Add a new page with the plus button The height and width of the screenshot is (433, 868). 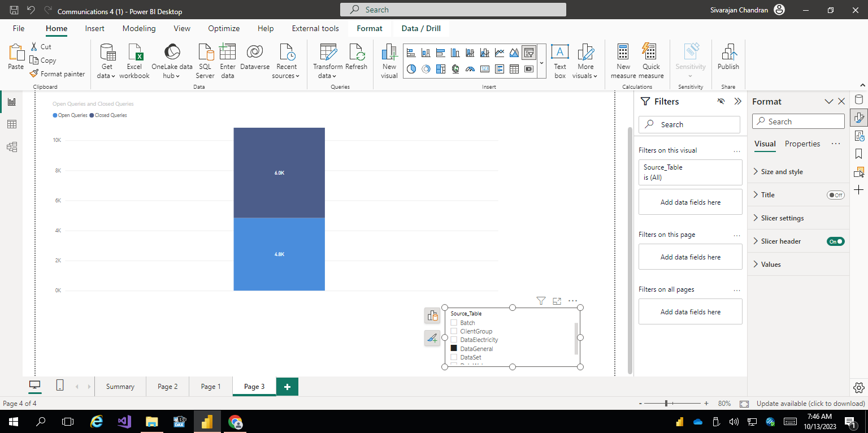pyautogui.click(x=287, y=387)
